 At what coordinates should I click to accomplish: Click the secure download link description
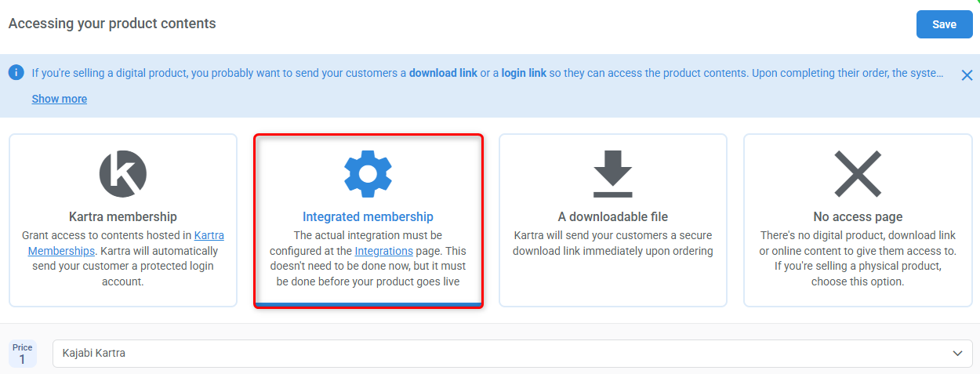point(613,243)
